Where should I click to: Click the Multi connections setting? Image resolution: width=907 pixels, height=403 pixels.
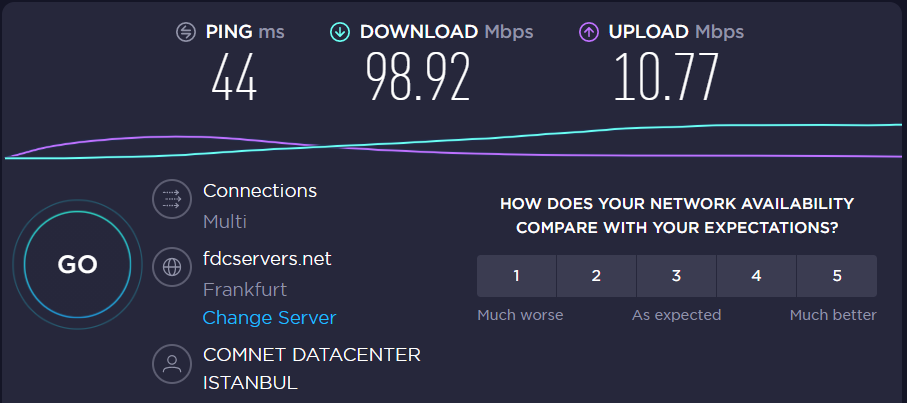coord(225,221)
